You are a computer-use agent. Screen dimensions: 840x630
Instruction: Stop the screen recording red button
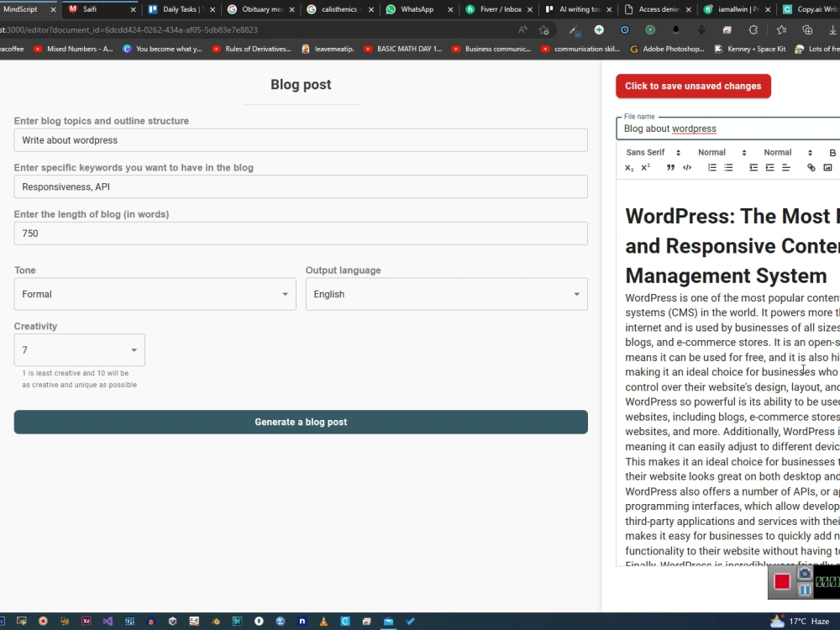click(x=782, y=582)
